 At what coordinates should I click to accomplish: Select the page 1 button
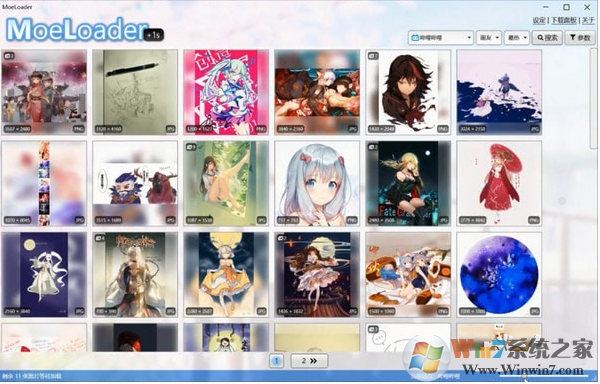[276, 361]
